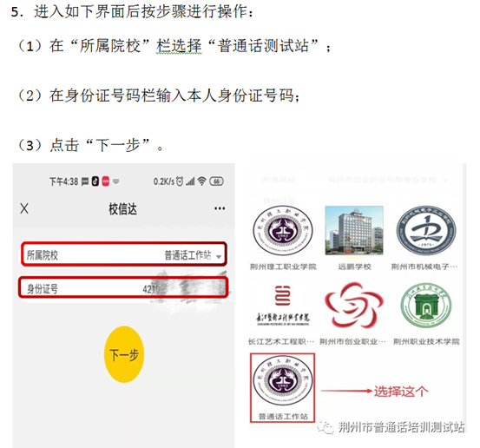Click the WiFi status icon
Image resolution: width=480 pixels, height=448 pixels.
[x=201, y=181]
